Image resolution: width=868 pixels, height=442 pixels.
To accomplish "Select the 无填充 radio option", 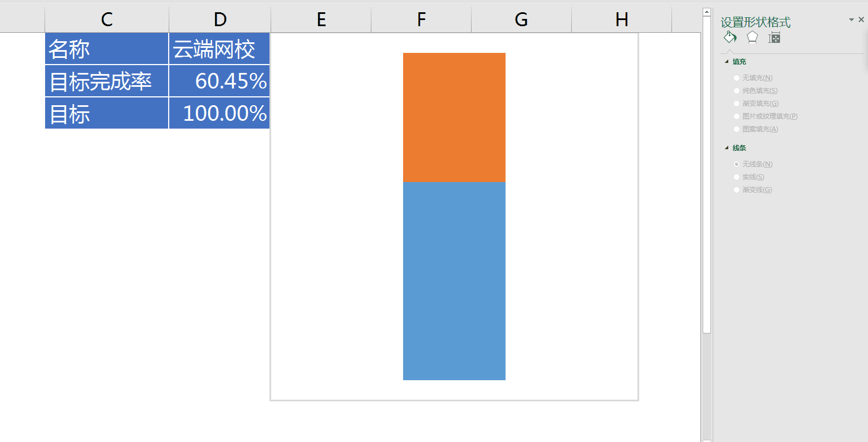I will 737,78.
